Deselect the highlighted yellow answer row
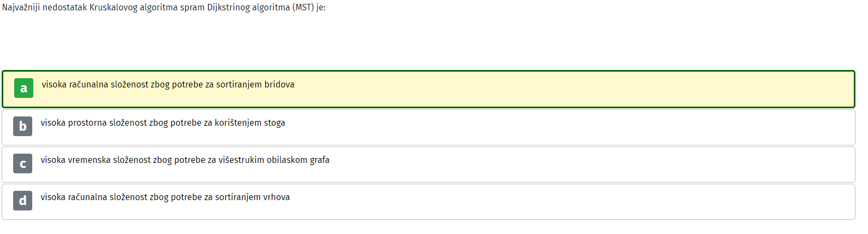Screen dimensions: 868x234 point(429,89)
